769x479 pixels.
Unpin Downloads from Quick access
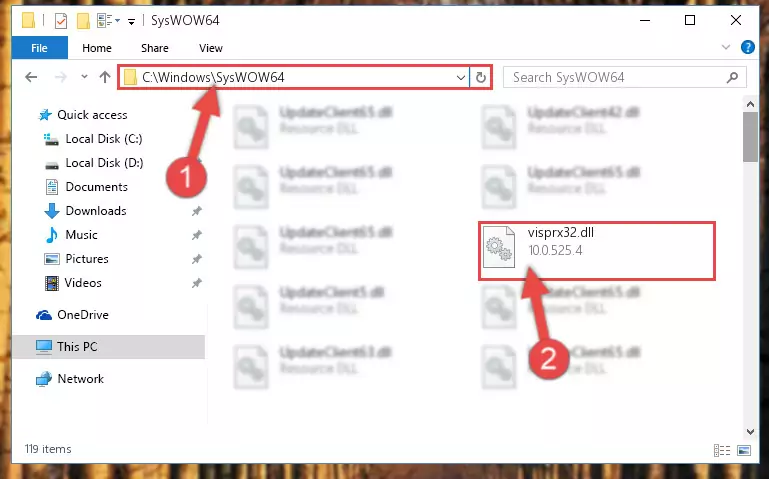tap(197, 211)
